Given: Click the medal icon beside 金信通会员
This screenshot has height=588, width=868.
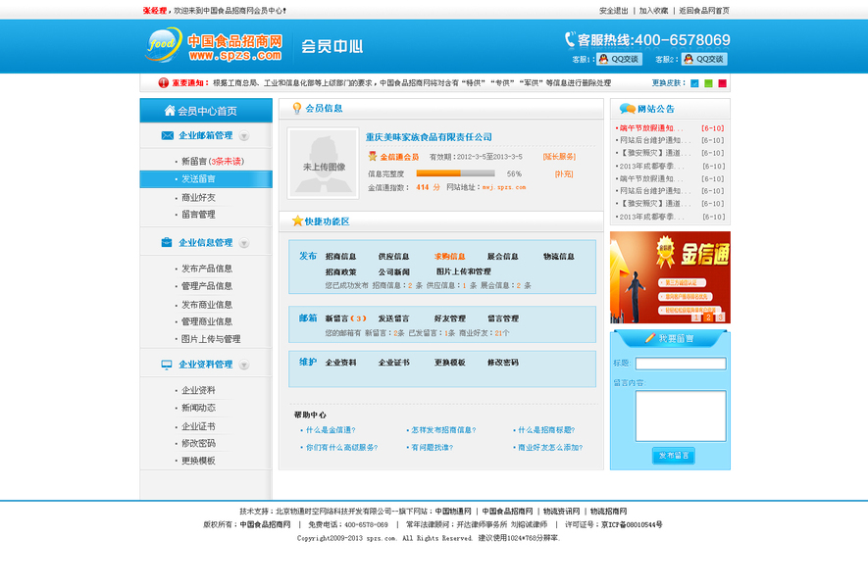Looking at the screenshot, I should (x=373, y=157).
